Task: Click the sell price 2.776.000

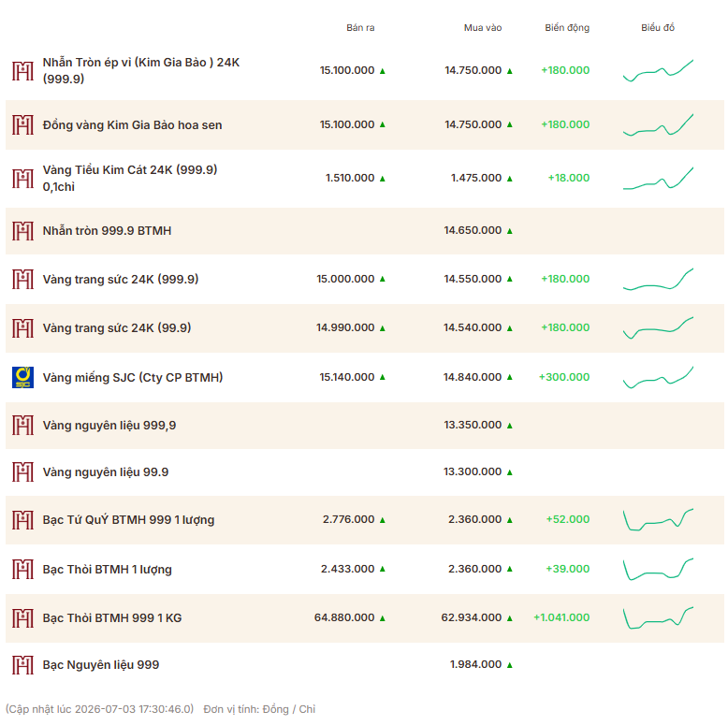Action: point(348,519)
